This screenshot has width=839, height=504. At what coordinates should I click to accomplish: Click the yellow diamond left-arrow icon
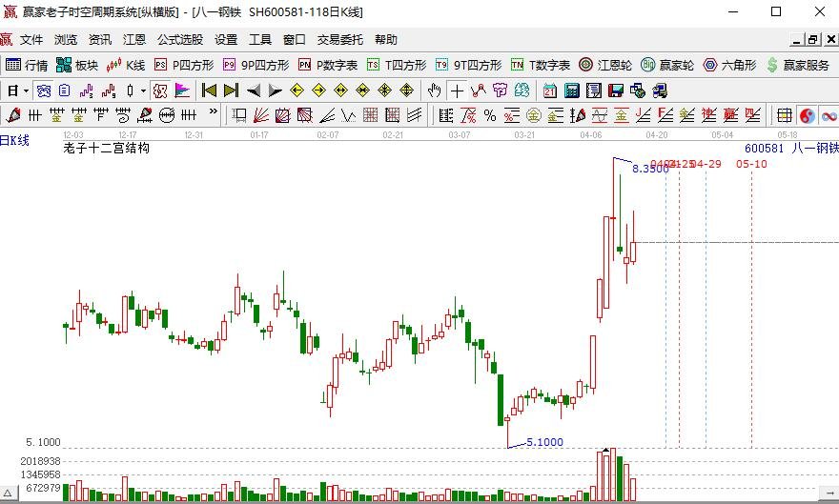297,91
